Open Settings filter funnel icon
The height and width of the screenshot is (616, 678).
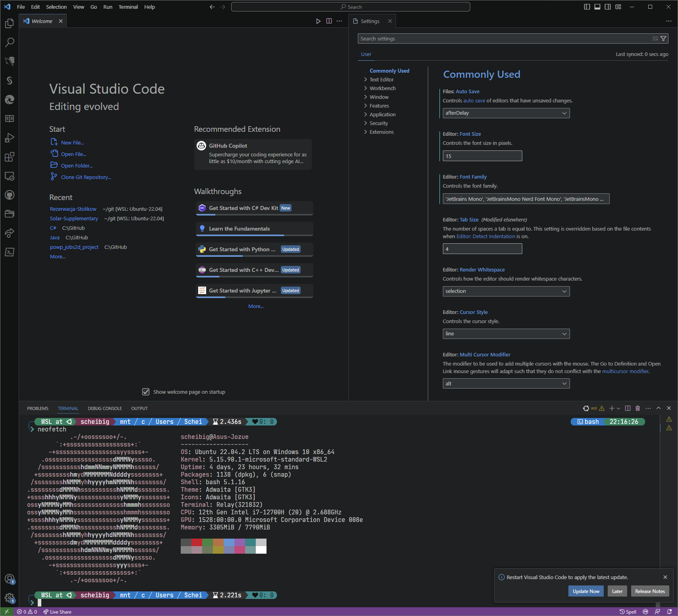(x=663, y=38)
